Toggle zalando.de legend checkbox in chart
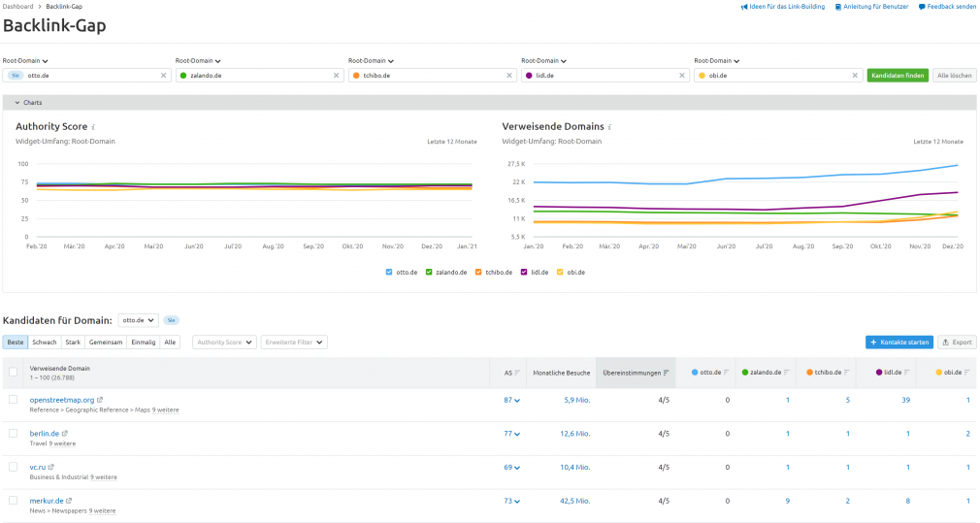The image size is (980, 523). point(429,273)
